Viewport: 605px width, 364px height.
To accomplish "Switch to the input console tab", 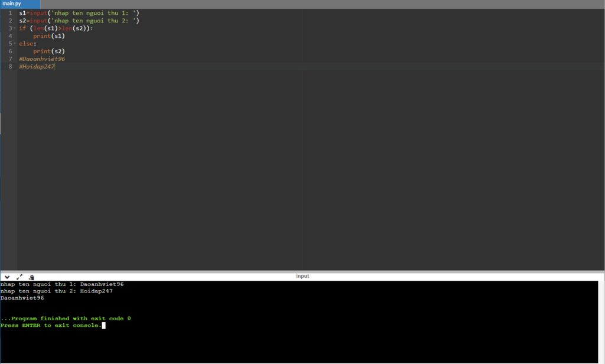I will 302,276.
